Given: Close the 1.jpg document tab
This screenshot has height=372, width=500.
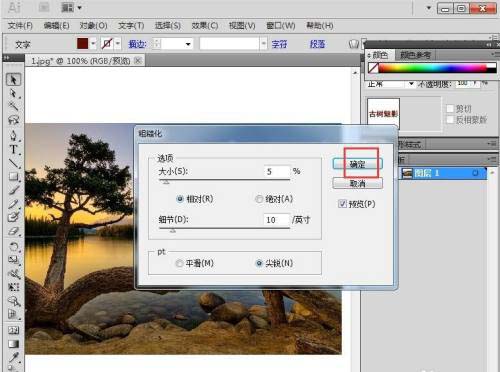Looking at the screenshot, I should [138, 61].
